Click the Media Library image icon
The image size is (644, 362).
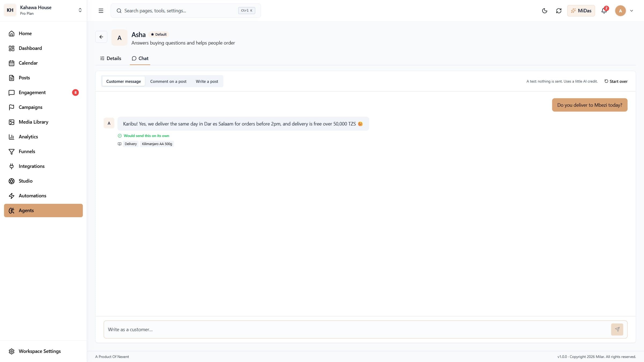11,122
